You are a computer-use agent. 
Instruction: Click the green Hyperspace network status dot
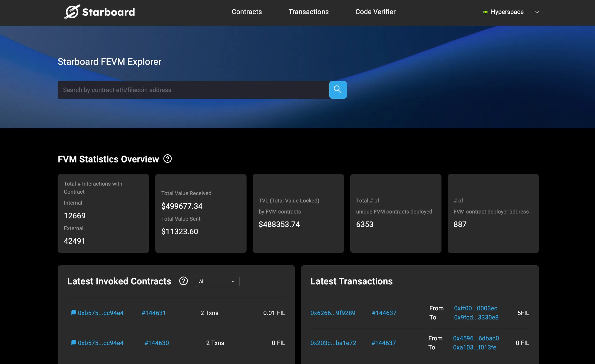485,12
